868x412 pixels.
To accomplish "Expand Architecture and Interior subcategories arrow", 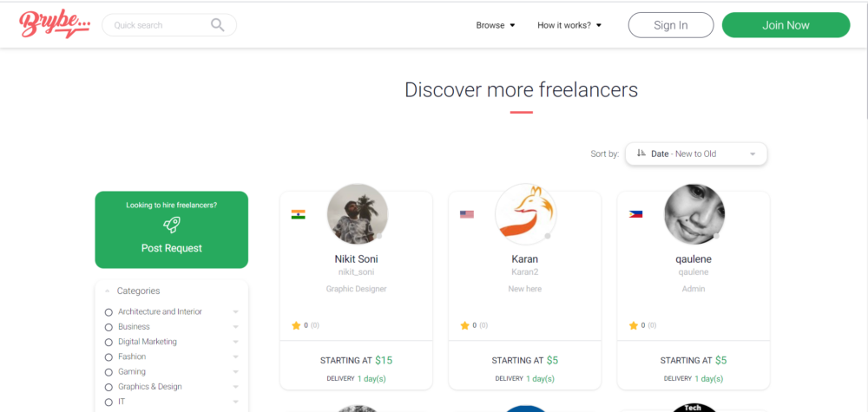I will point(236,312).
